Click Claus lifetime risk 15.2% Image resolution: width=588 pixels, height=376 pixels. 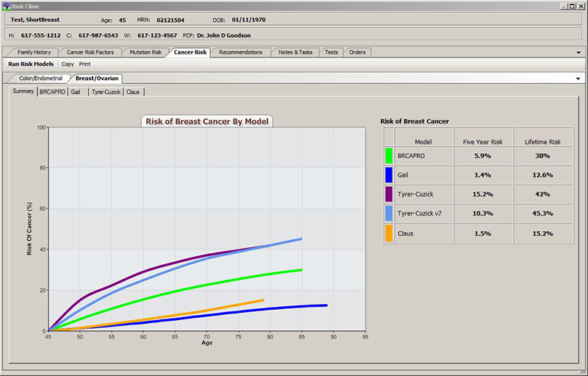(x=542, y=233)
